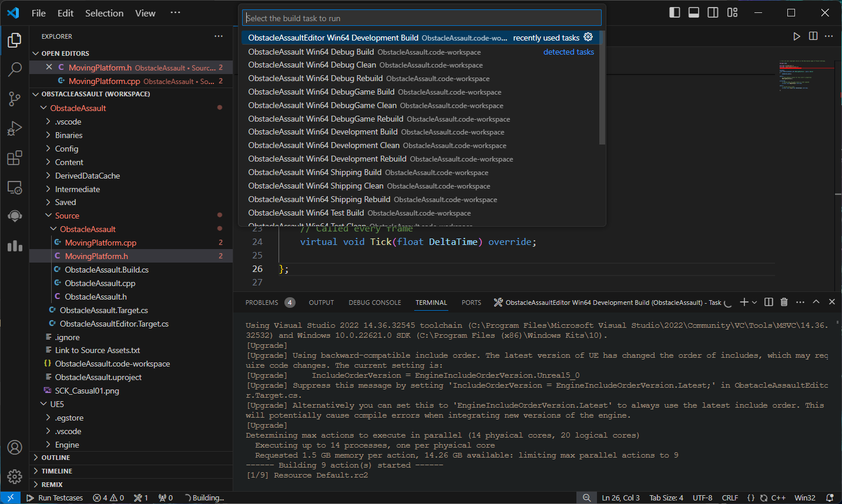Viewport: 842px width, 504px height.
Task: Expand the Timeline section
Action: tap(131, 471)
